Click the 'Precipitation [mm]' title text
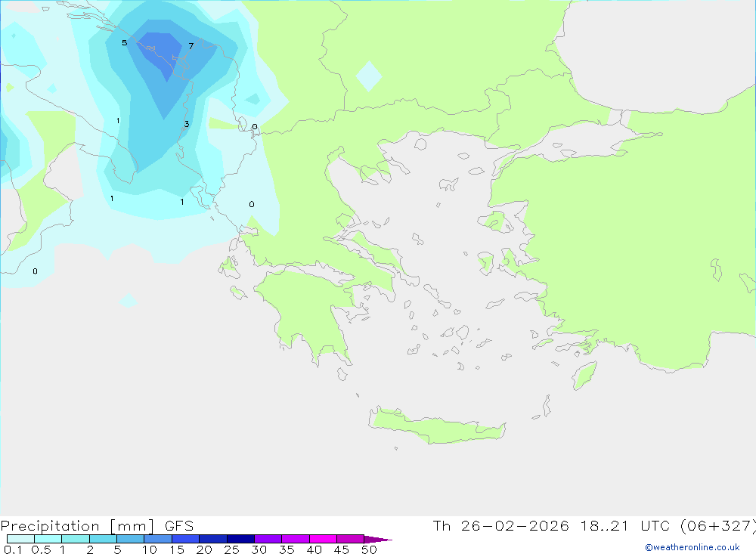The width and height of the screenshot is (756, 554). tap(78, 525)
